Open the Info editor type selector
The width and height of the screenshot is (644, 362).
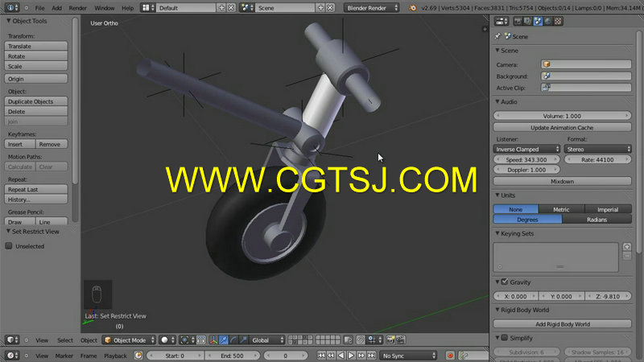click(11, 7)
